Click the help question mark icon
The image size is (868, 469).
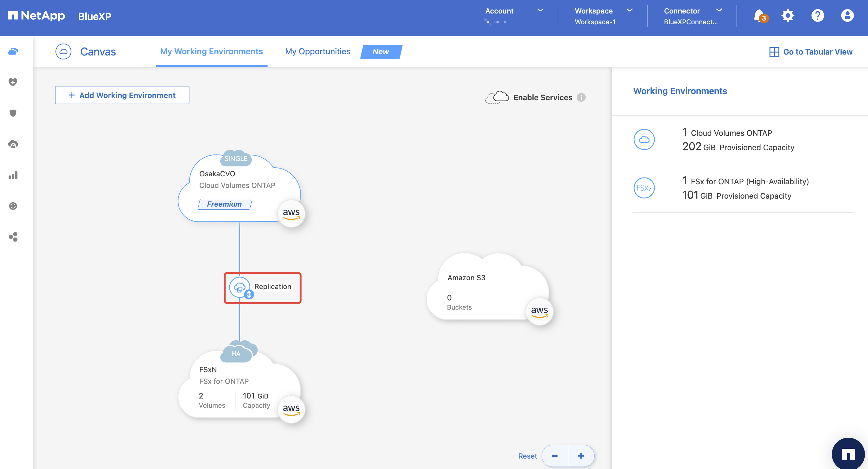click(x=817, y=16)
